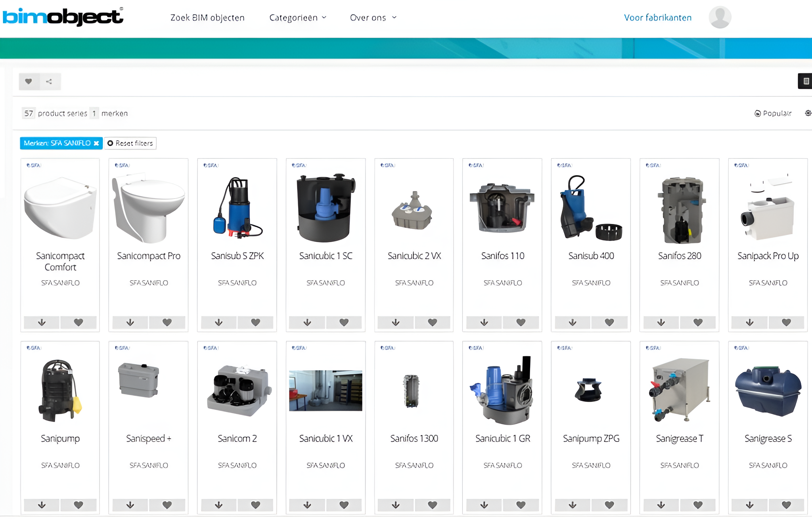Open the Sanicubic 1 VX thumbnail
This screenshot has height=520, width=812.
(326, 390)
